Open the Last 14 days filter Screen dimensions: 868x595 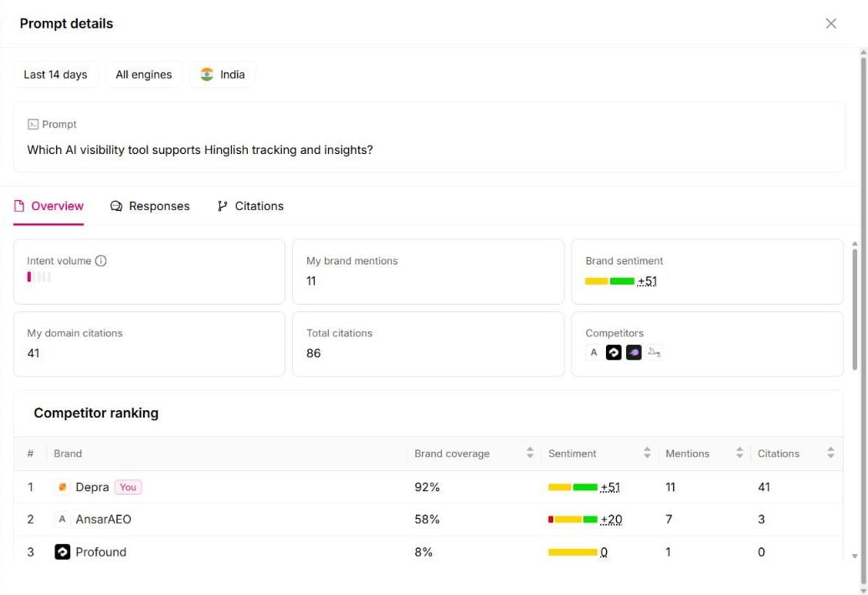pyautogui.click(x=55, y=74)
